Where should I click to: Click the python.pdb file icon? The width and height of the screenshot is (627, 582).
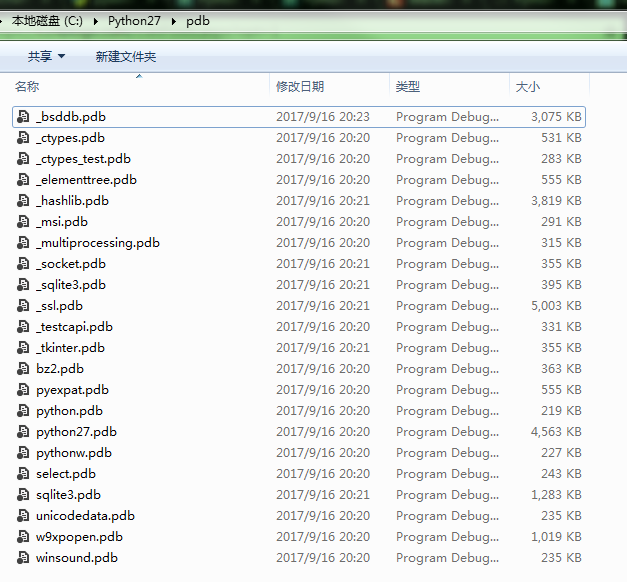[23, 411]
